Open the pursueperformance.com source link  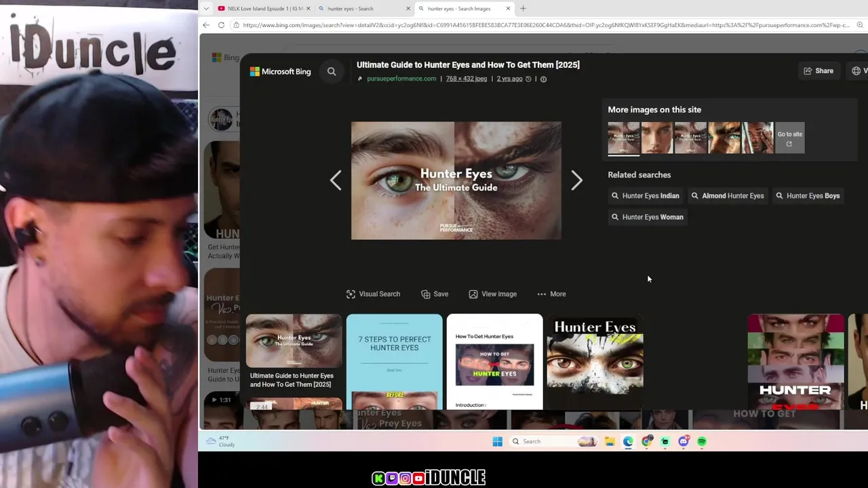(x=401, y=79)
